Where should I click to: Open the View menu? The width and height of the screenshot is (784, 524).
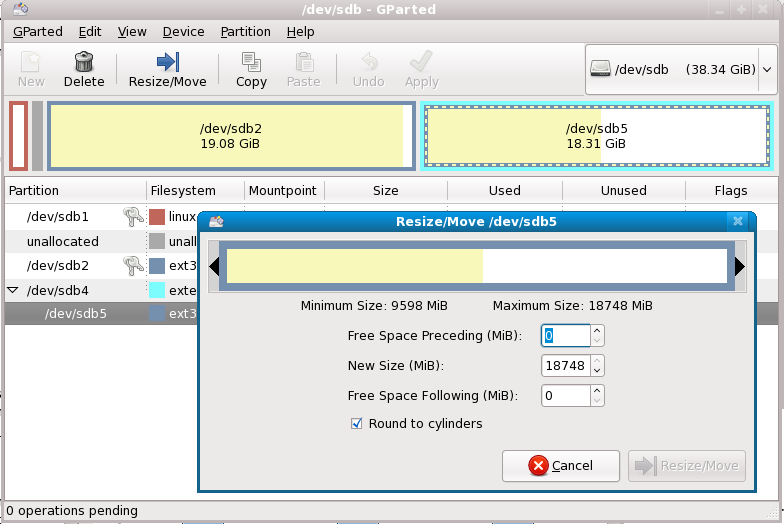[x=132, y=32]
